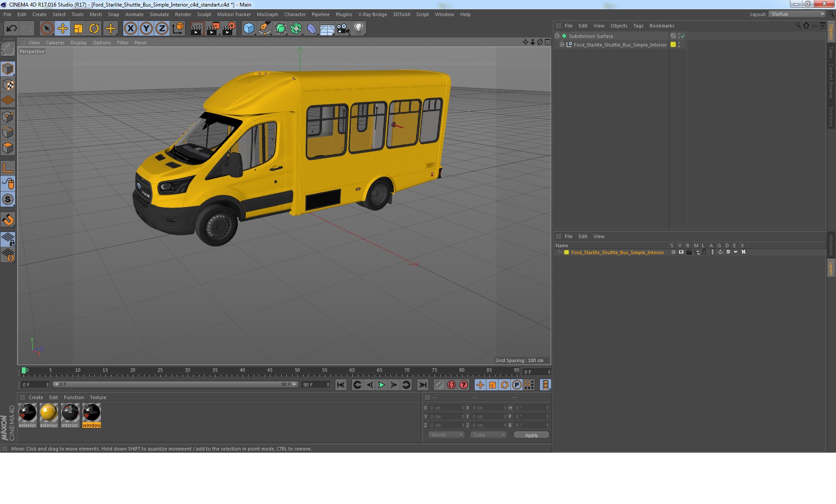Toggle layer visibility for Ford_Starlite layer

(x=681, y=252)
